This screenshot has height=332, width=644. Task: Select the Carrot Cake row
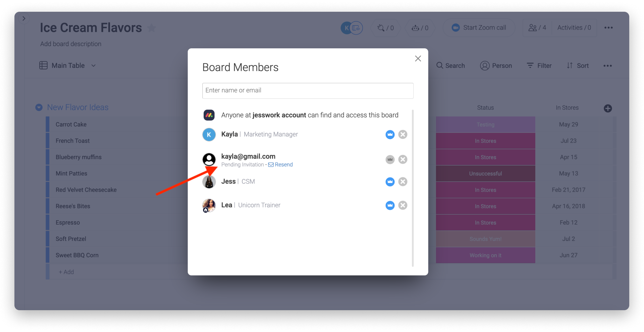coord(71,125)
